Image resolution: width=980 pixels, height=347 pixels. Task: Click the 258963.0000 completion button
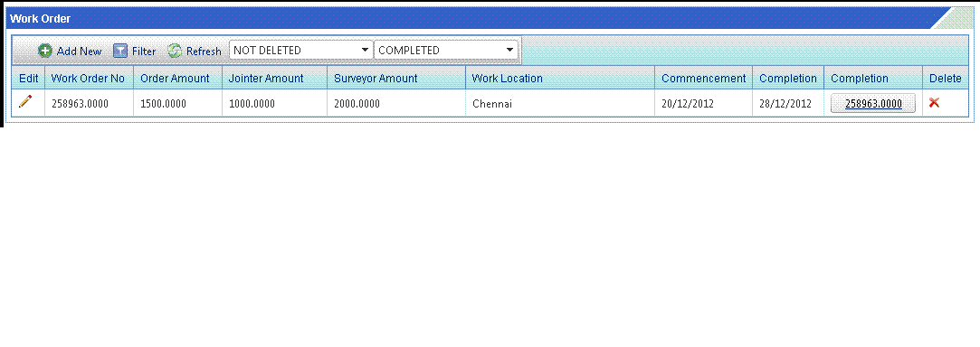coord(873,104)
